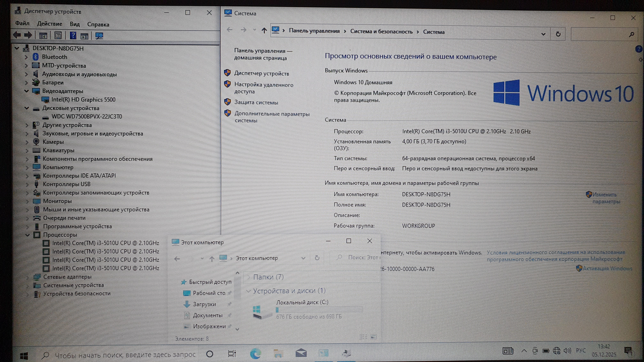Screen dimensions: 644x362
Task: Click the up-arrow in System navigation bar
Action: coord(264,30)
